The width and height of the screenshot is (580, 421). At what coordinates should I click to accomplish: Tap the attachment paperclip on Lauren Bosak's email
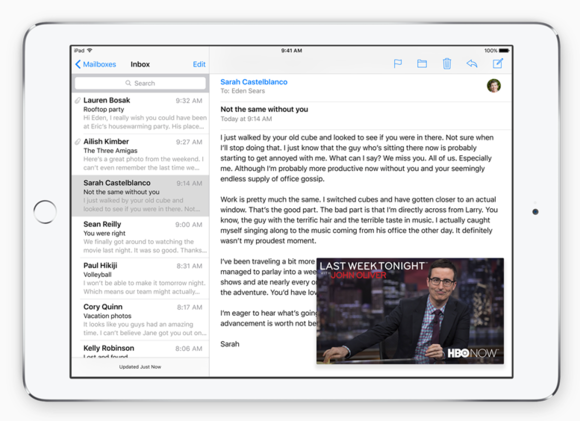[x=78, y=100]
